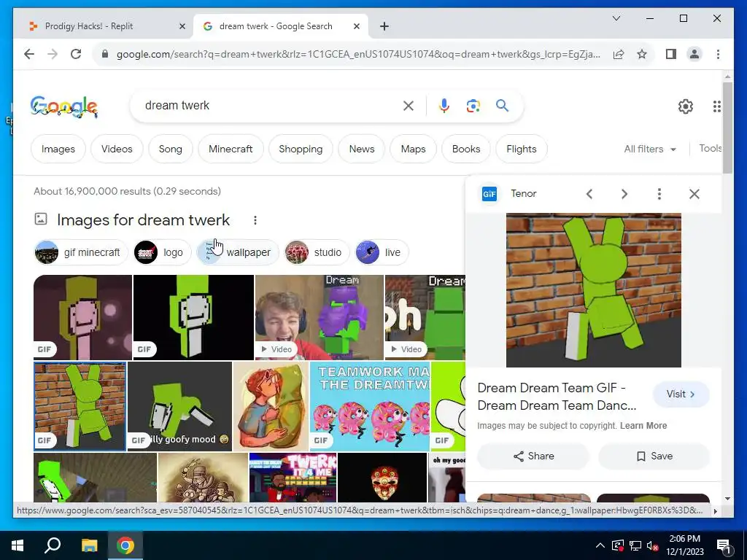Select the Books filter chip
Viewport: 747px width, 560px height.
click(x=466, y=149)
